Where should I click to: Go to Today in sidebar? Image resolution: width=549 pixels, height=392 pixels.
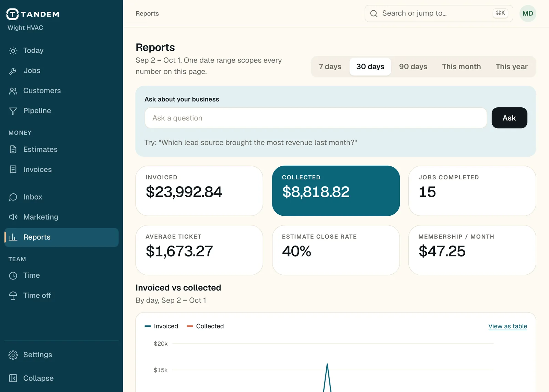click(x=33, y=50)
